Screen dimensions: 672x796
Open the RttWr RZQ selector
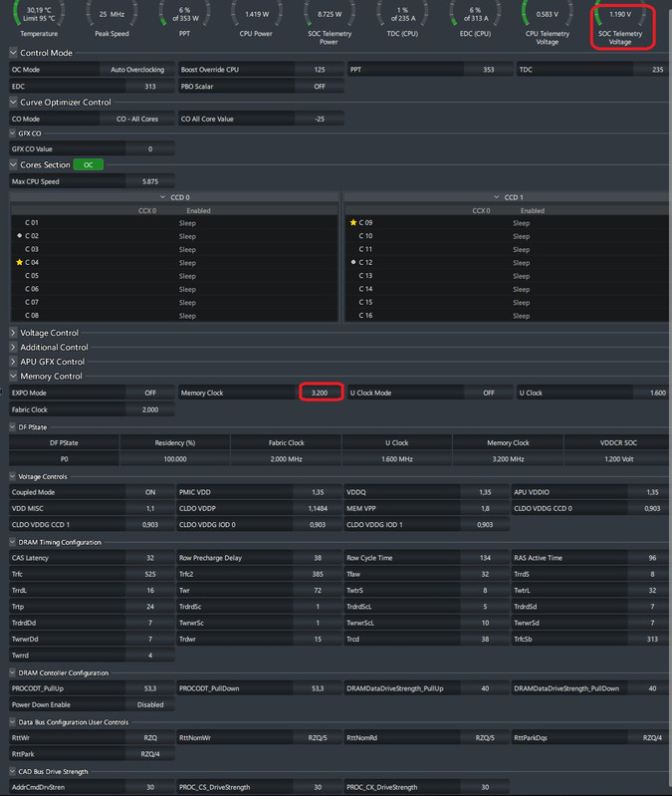pyautogui.click(x=150, y=737)
